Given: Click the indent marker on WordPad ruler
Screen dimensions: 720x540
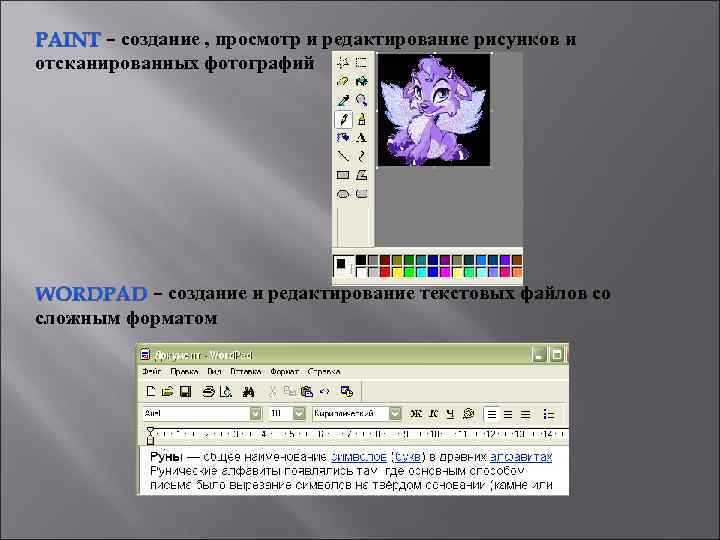Looking at the screenshot, I should 150,436.
